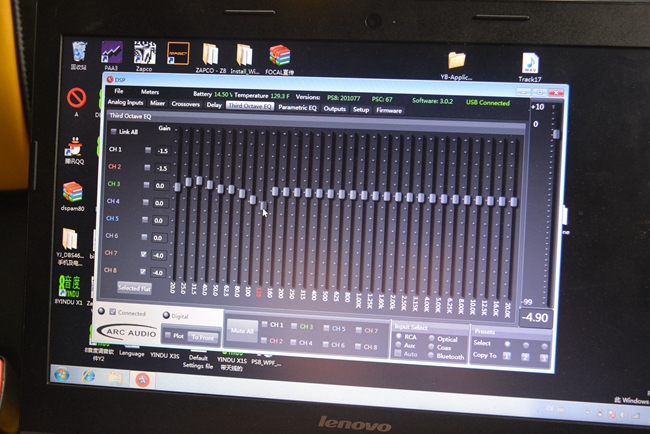This screenshot has height=434, width=650.
Task: Click the Windows Start button
Action: pyautogui.click(x=63, y=375)
